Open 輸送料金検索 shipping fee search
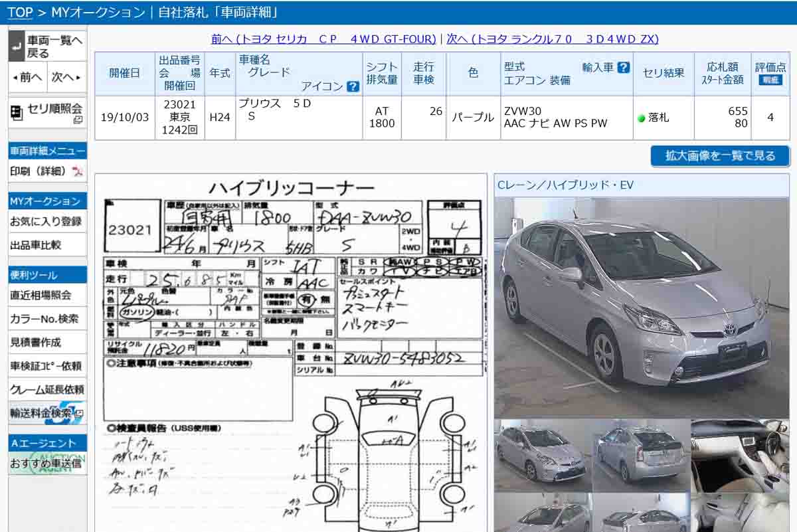 click(x=47, y=413)
